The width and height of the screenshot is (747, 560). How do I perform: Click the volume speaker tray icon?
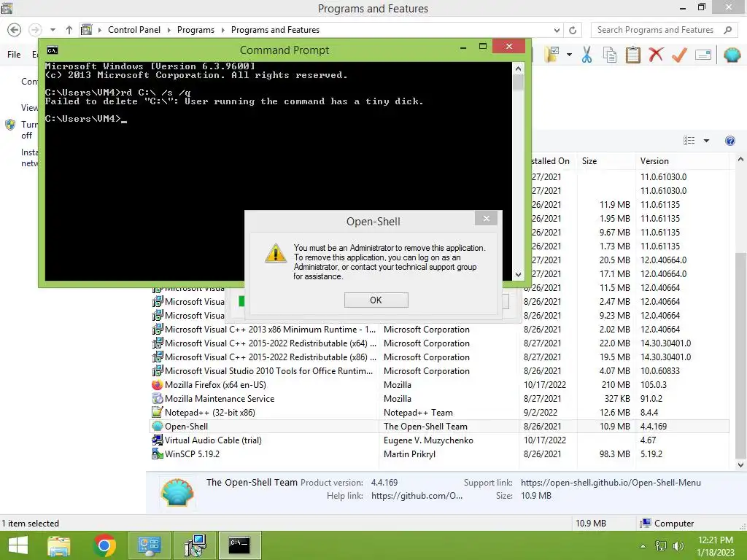click(678, 546)
